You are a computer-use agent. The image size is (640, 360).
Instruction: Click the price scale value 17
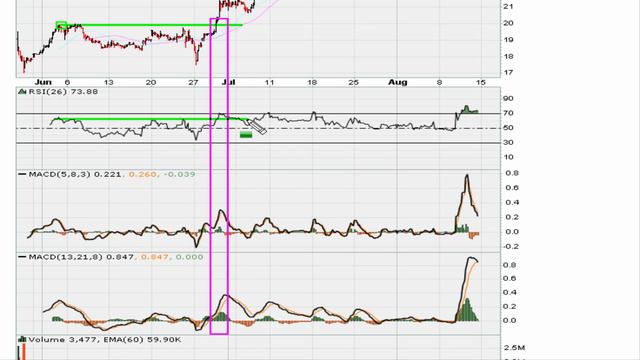(x=509, y=73)
